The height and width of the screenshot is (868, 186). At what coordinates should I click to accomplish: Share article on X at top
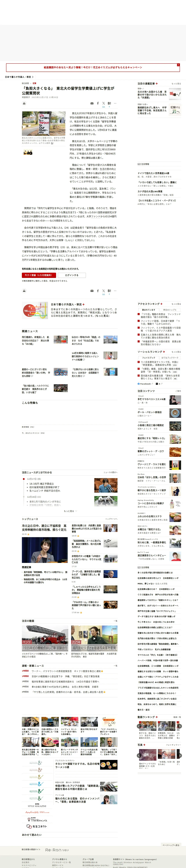tap(104, 104)
